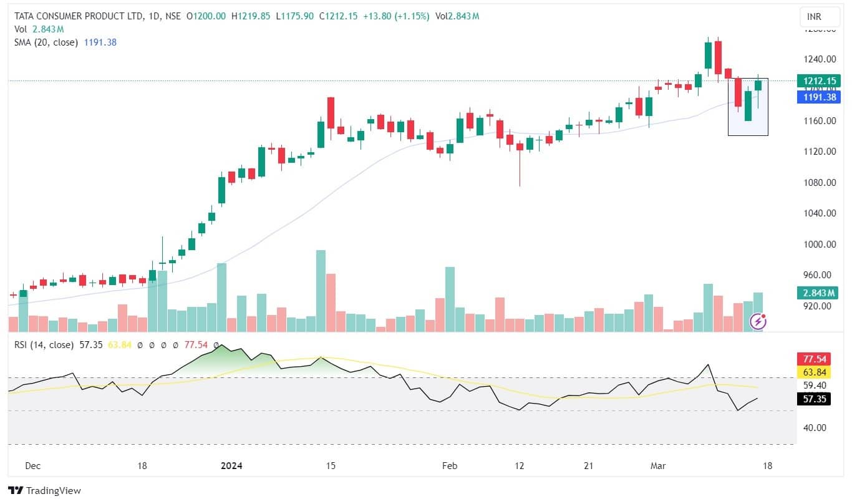Click the 18 date label between Dec and 2024
852x504 pixels.
coord(142,466)
